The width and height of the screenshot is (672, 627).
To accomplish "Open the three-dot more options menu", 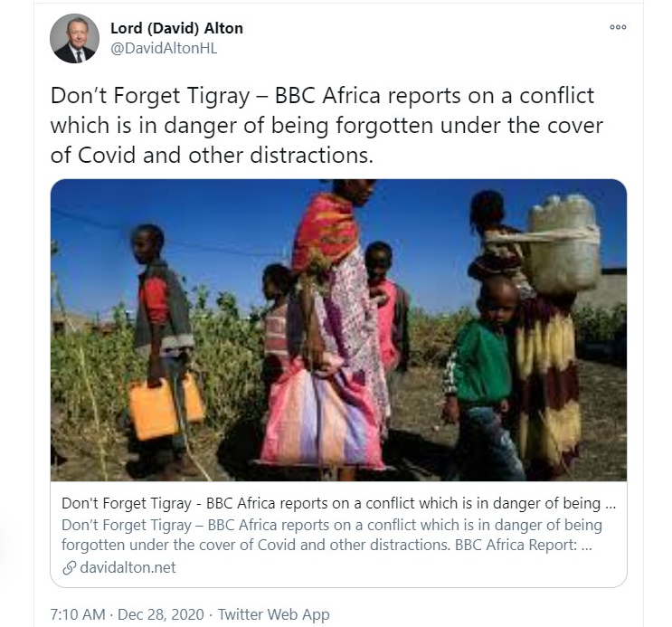I will [x=618, y=27].
